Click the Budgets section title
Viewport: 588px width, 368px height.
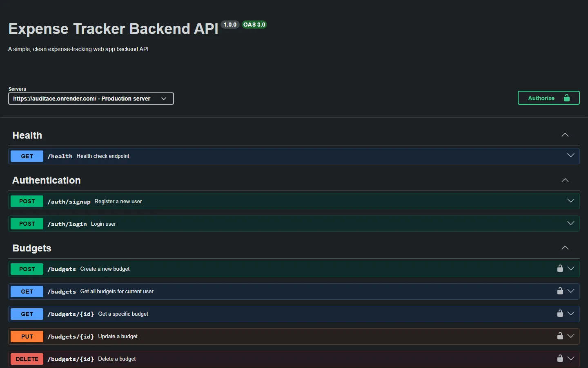pyautogui.click(x=32, y=248)
